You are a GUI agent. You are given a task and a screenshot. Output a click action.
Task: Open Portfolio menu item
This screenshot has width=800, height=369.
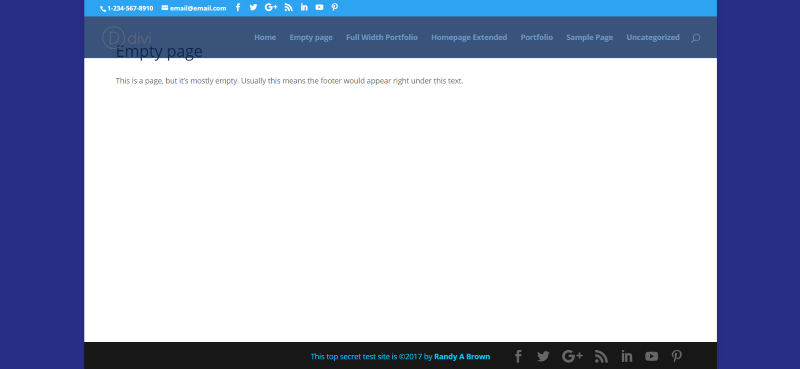point(537,37)
